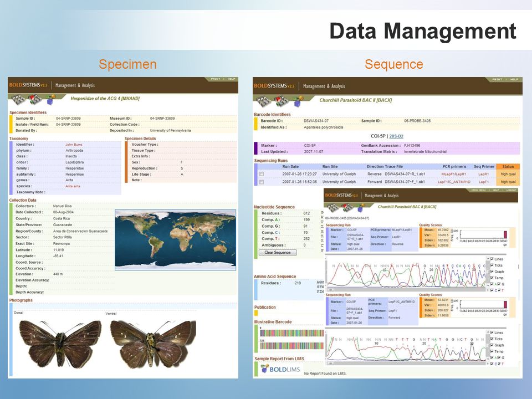Viewport: 532px width, 399px height.
Task: Toggle Ticks checkbox in the Reverse trace viewer
Action: point(492,265)
